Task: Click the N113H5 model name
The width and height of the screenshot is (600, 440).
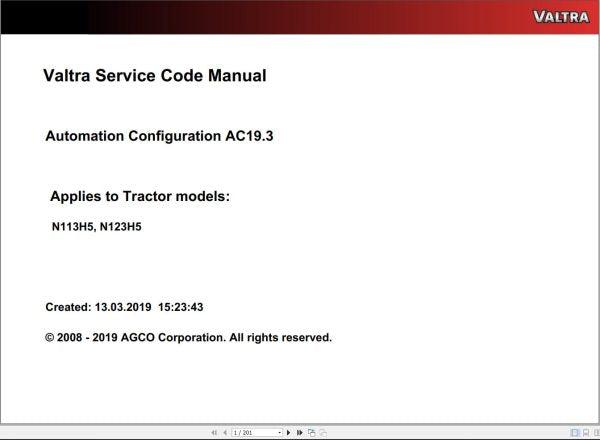Action: point(73,227)
